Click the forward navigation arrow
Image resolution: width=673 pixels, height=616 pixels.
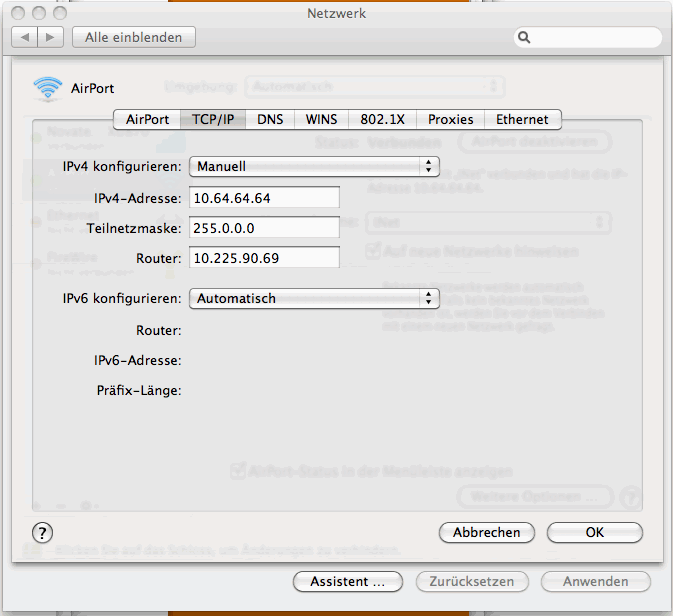pyautogui.click(x=51, y=37)
